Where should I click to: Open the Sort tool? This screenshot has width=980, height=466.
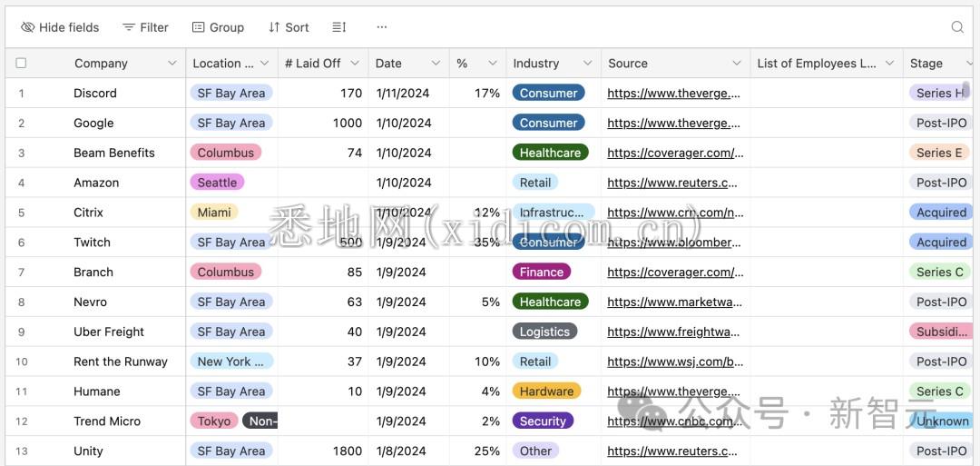point(289,27)
